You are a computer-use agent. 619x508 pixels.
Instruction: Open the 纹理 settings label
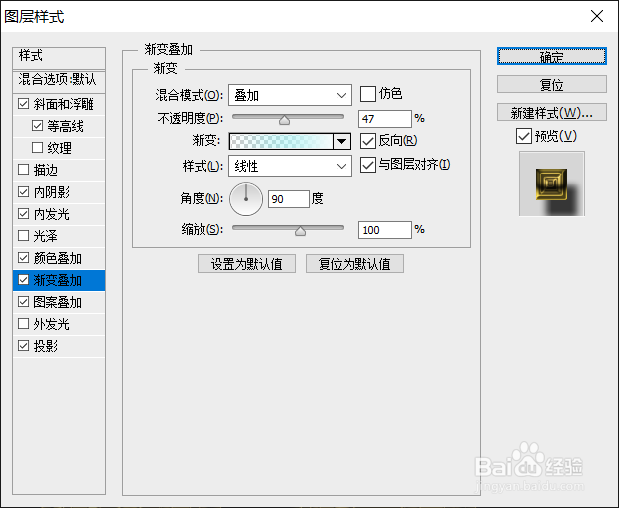click(60, 148)
